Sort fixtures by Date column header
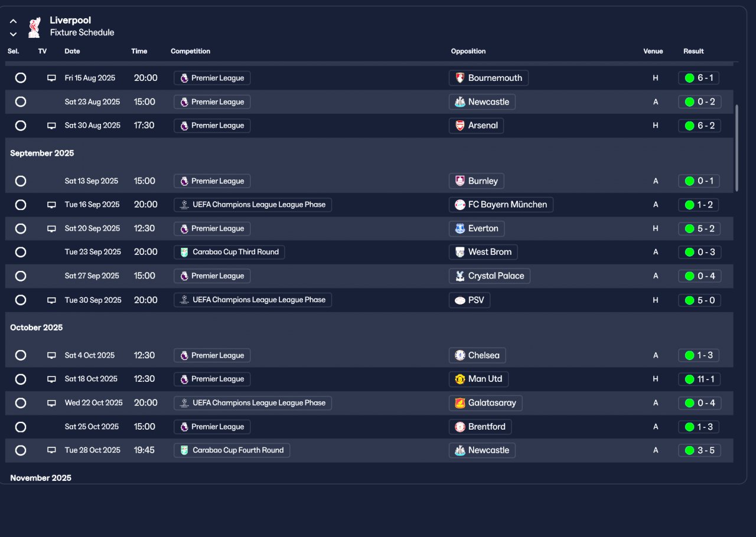 (x=72, y=51)
